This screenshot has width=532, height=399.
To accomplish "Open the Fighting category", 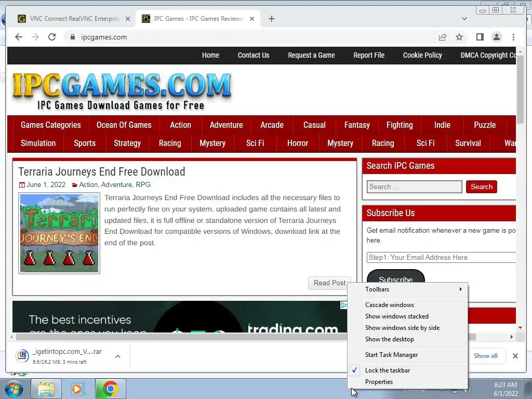I will 400,125.
